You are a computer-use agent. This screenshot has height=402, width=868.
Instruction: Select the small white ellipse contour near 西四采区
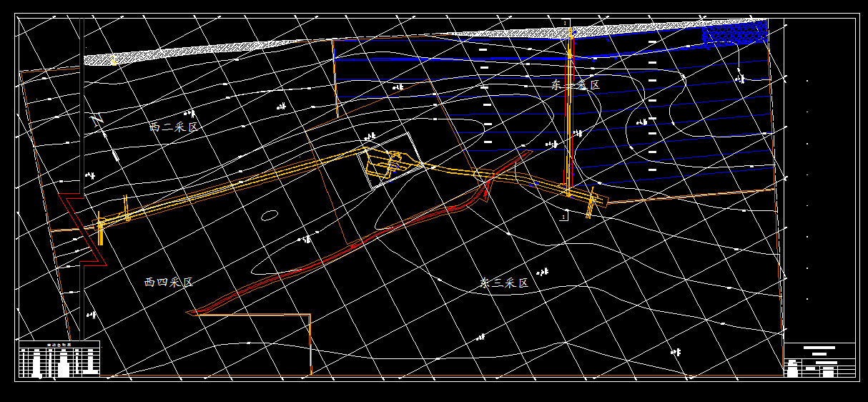pos(270,215)
